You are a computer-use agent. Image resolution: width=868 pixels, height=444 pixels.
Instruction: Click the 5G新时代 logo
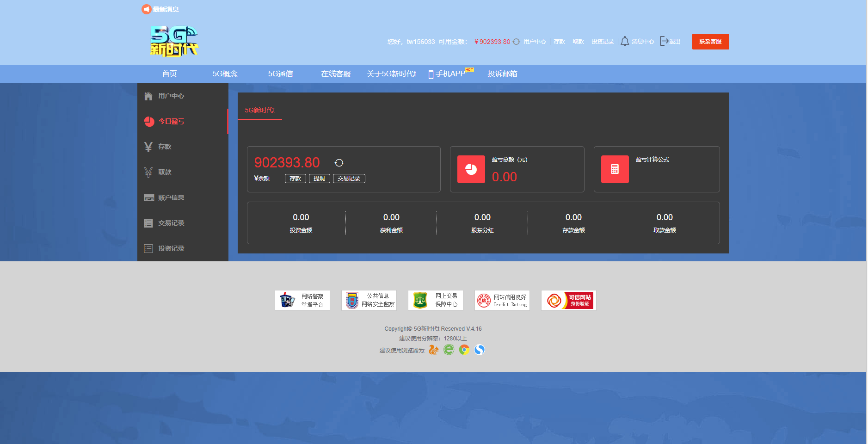click(x=174, y=41)
